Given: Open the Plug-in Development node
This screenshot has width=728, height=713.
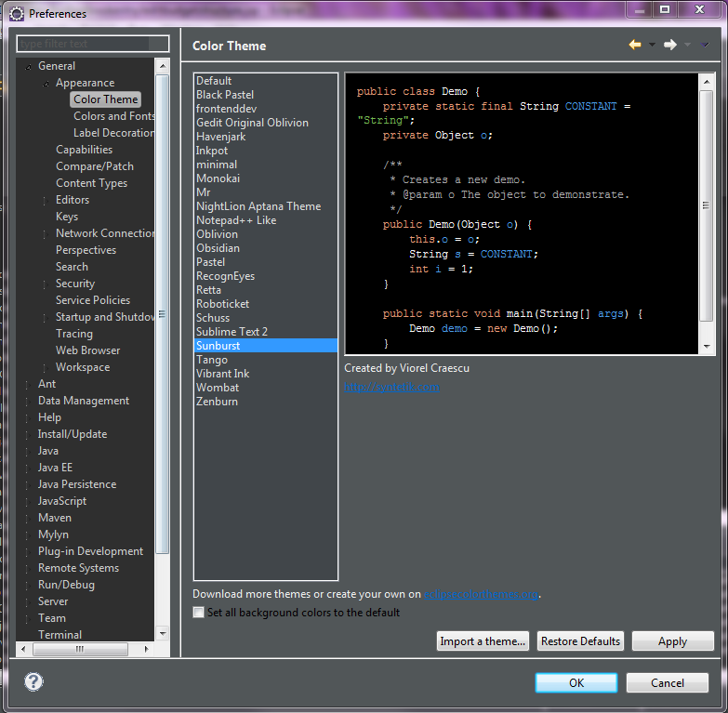Looking at the screenshot, I should [90, 551].
